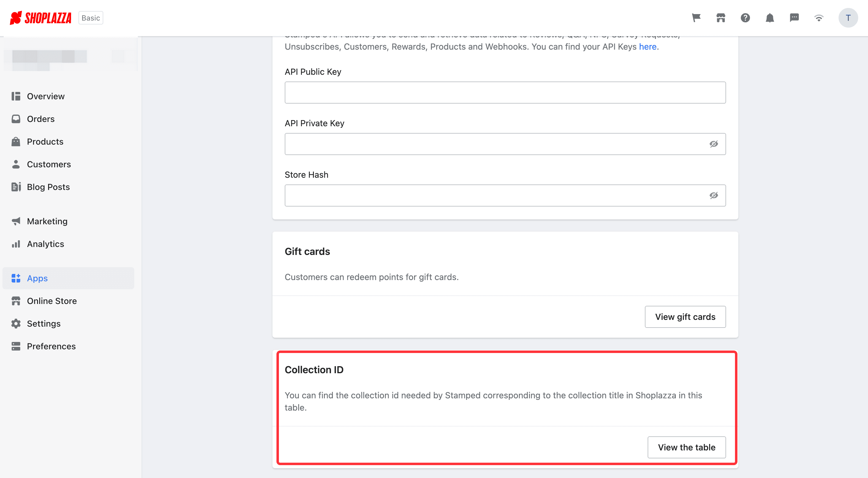
Task: Open Orders in sidebar
Action: (x=68, y=119)
